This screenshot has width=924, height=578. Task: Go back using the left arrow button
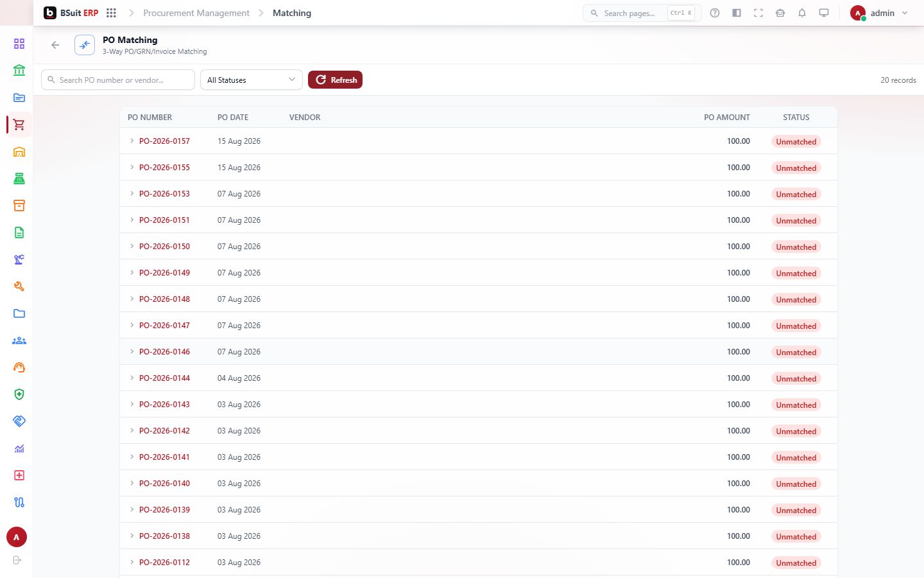pyautogui.click(x=55, y=45)
